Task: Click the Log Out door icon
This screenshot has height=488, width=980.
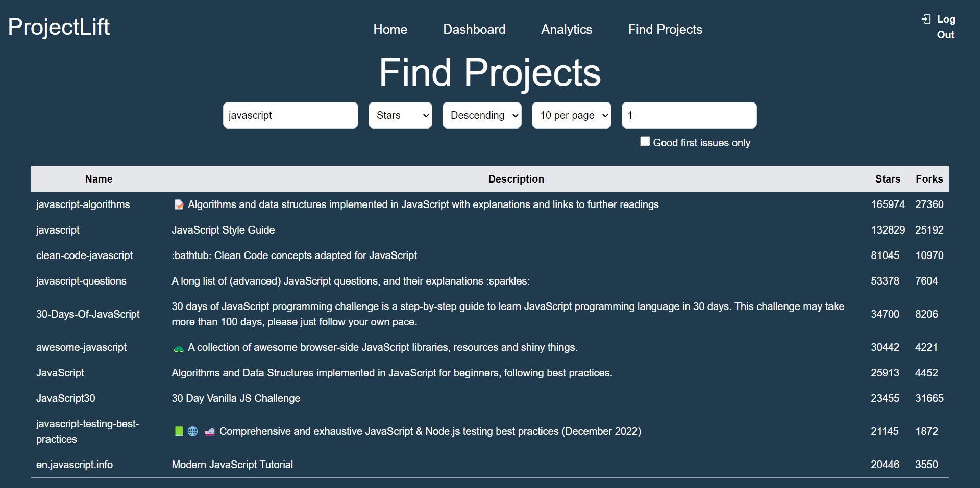Action: coord(926,19)
